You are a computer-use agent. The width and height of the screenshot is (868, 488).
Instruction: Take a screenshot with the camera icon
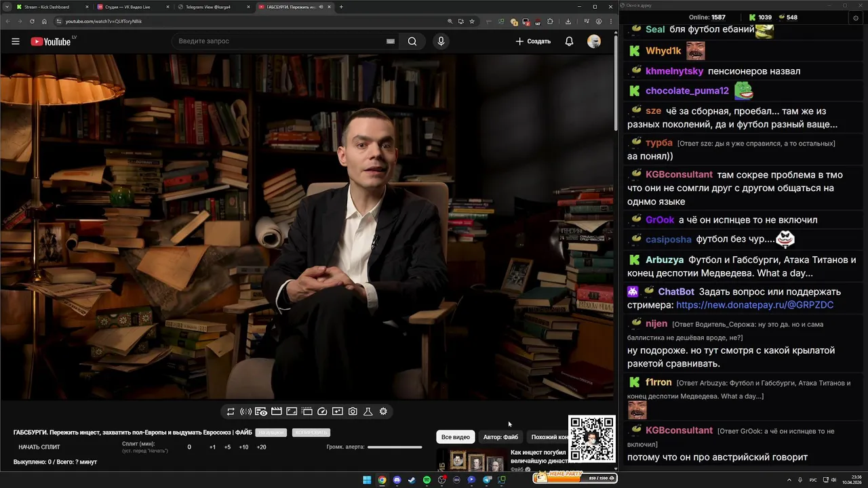click(353, 411)
